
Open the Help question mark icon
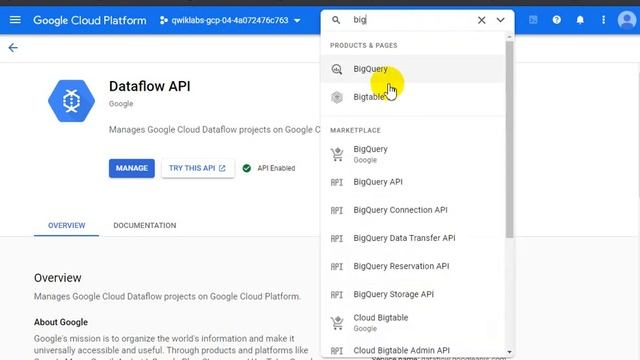[x=557, y=20]
